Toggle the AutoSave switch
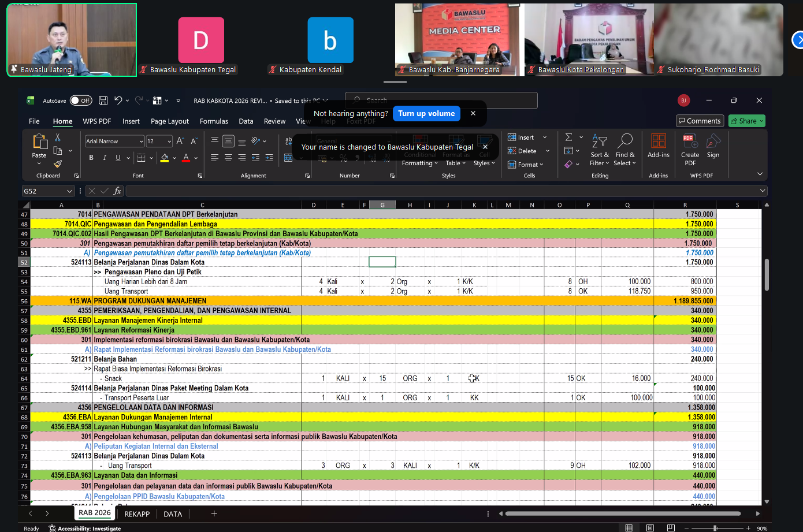 pos(81,101)
